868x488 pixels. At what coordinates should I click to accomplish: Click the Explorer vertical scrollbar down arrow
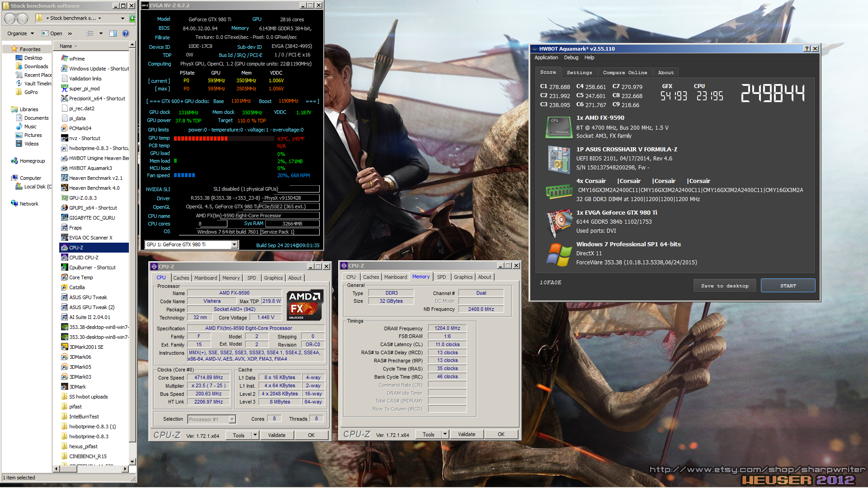[x=132, y=462]
